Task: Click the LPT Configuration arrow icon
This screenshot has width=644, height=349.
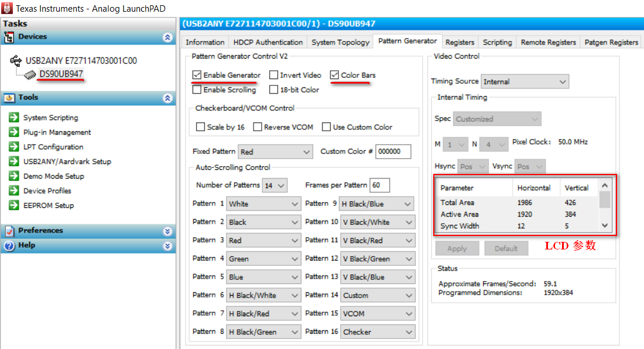Action: 14,147
